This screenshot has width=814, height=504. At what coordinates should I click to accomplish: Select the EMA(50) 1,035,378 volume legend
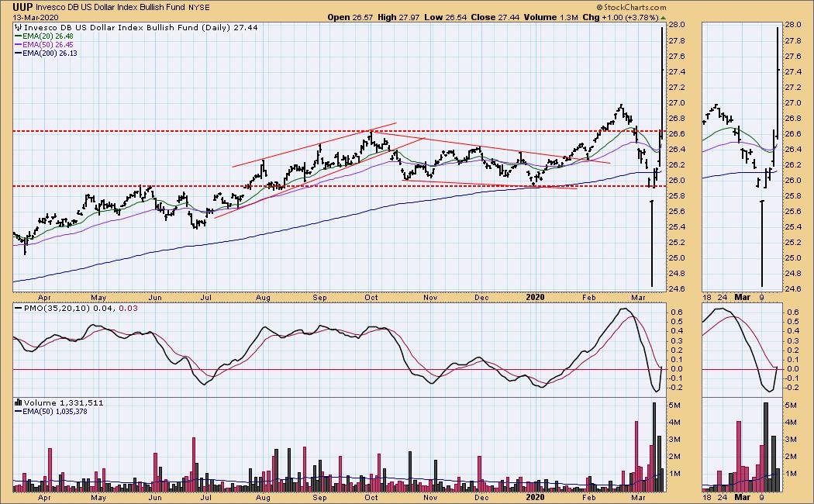click(55, 412)
